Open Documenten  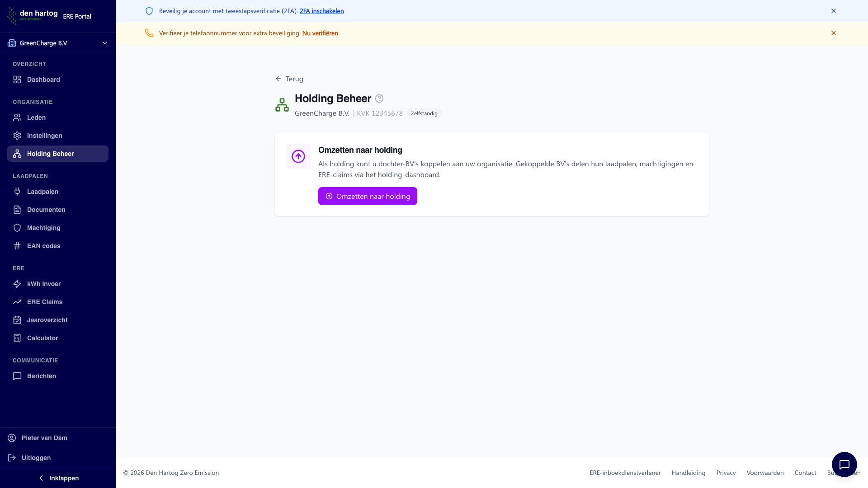(58, 210)
